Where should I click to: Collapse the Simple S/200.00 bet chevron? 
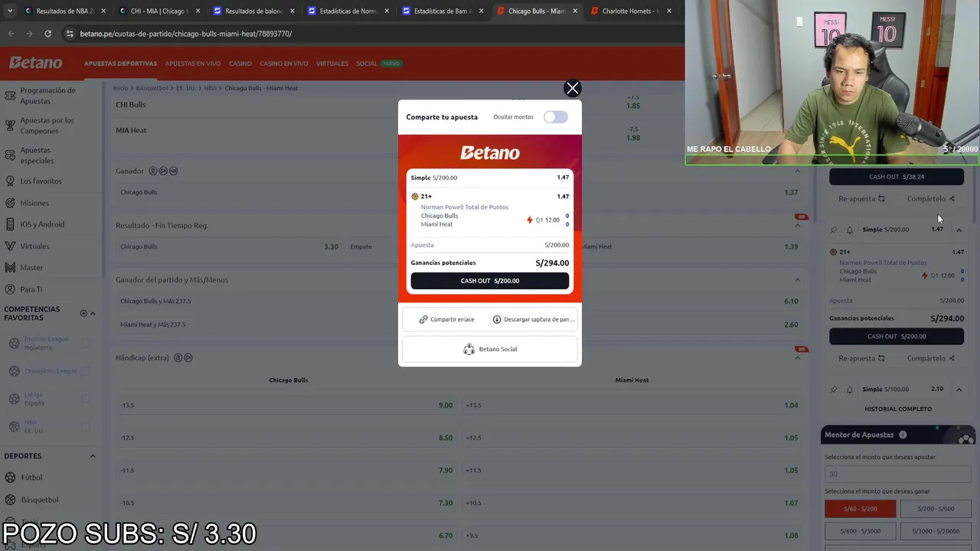pos(959,230)
